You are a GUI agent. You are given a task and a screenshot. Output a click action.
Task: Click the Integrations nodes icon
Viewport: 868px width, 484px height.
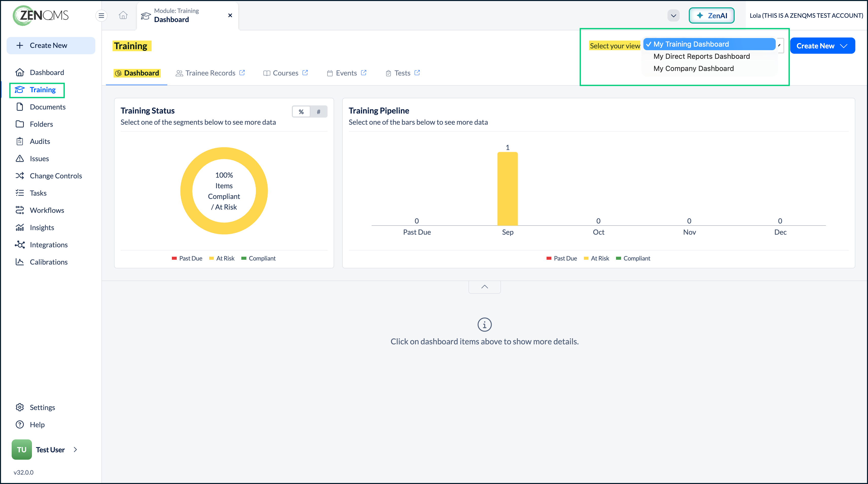tap(20, 245)
